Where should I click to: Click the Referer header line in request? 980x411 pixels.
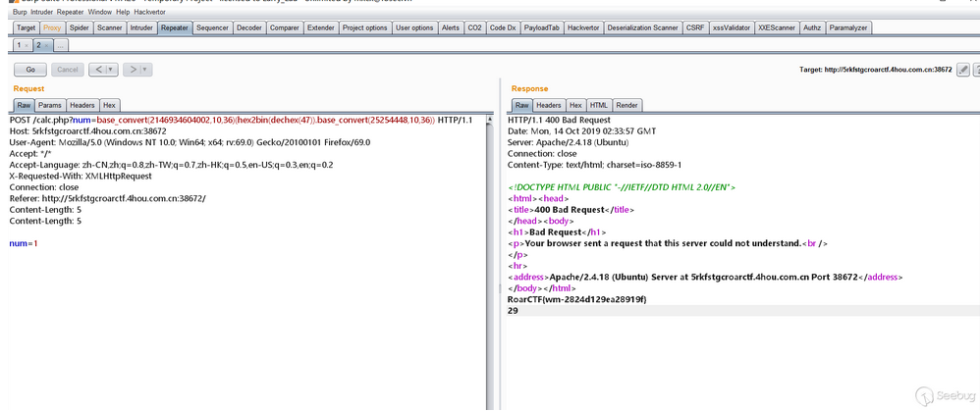[107, 198]
